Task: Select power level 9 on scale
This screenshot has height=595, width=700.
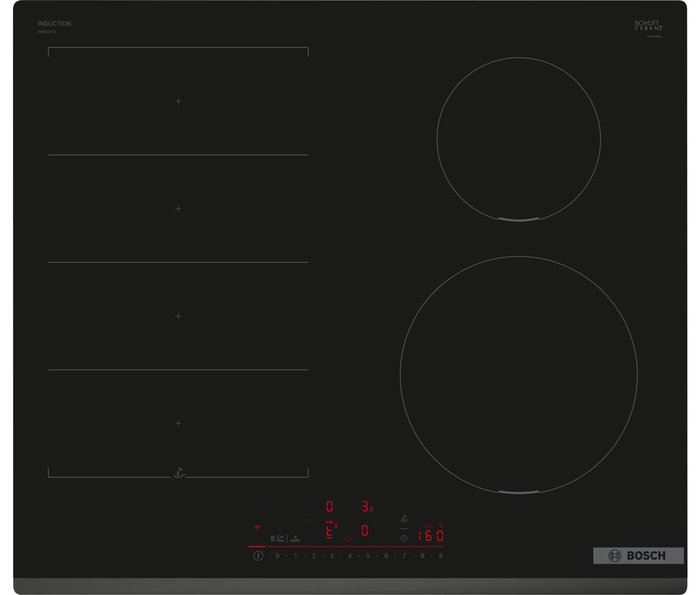Action: click(x=440, y=556)
